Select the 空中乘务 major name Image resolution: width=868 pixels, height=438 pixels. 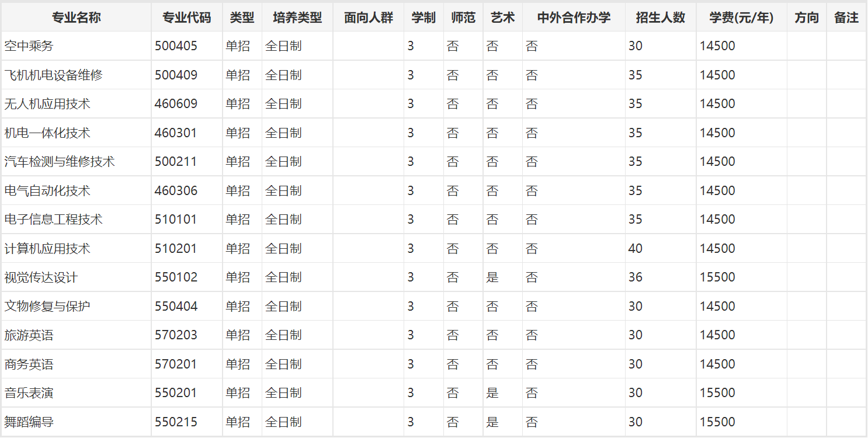click(29, 46)
